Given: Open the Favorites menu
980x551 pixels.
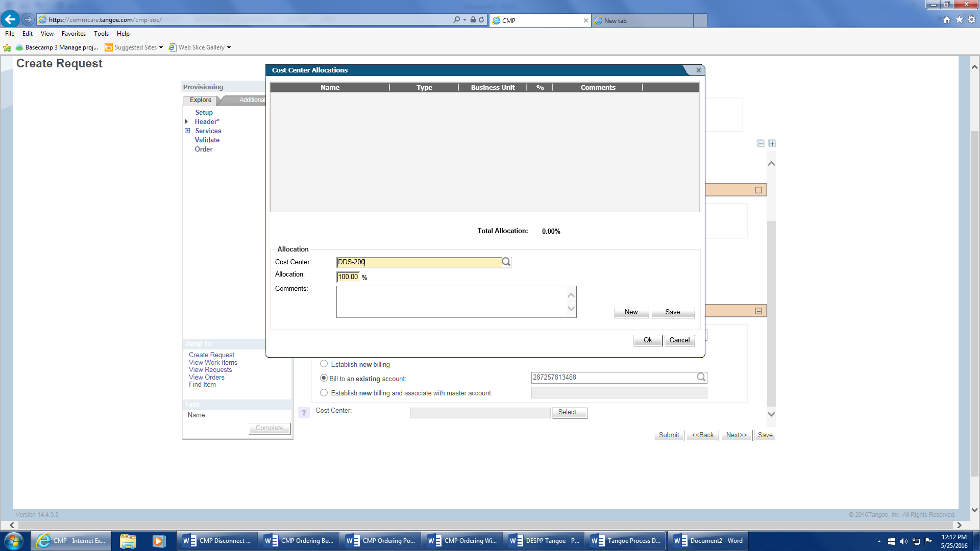Looking at the screenshot, I should [73, 34].
